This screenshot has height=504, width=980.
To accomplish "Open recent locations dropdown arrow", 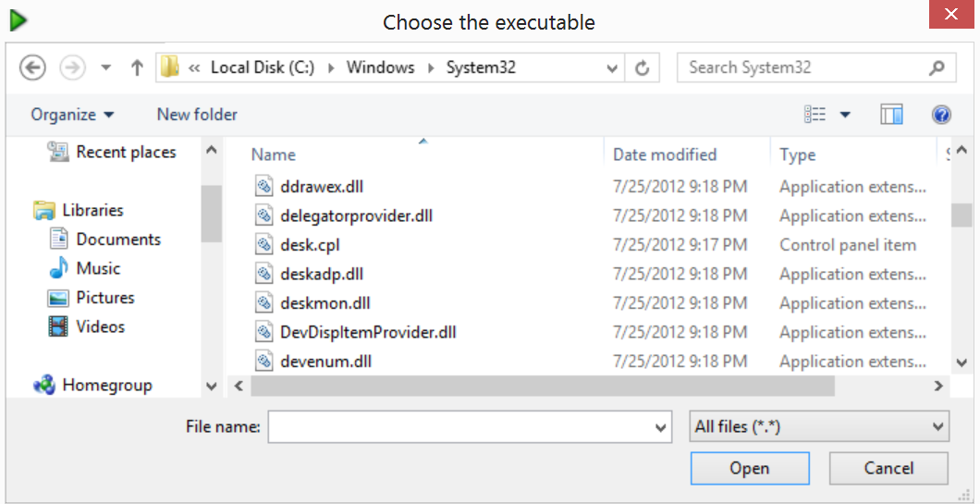I will tap(106, 68).
